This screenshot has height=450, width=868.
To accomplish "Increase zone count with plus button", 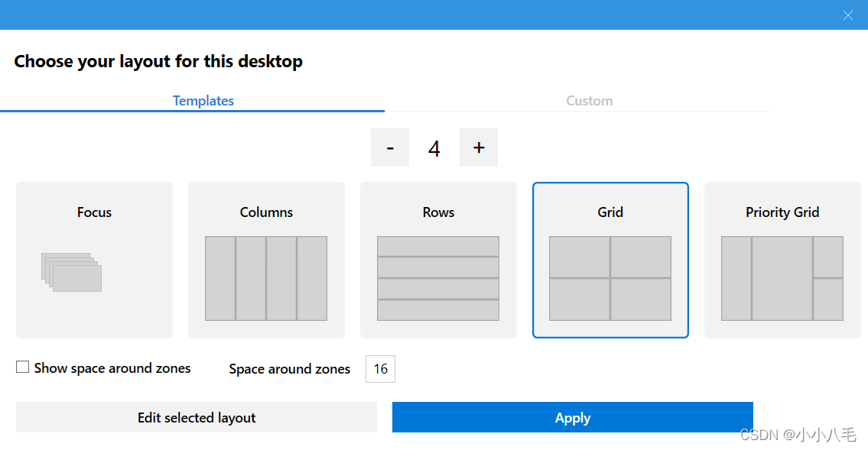I will (x=479, y=147).
